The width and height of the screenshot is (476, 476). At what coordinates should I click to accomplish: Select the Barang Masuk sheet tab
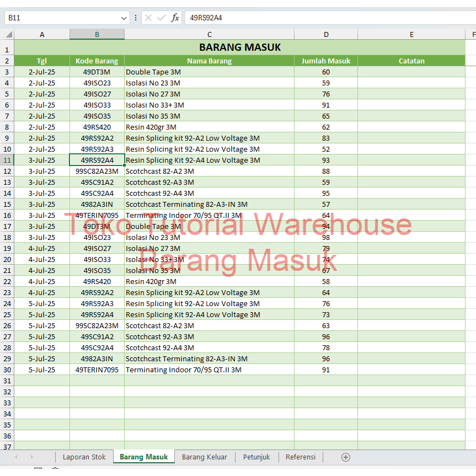(143, 457)
